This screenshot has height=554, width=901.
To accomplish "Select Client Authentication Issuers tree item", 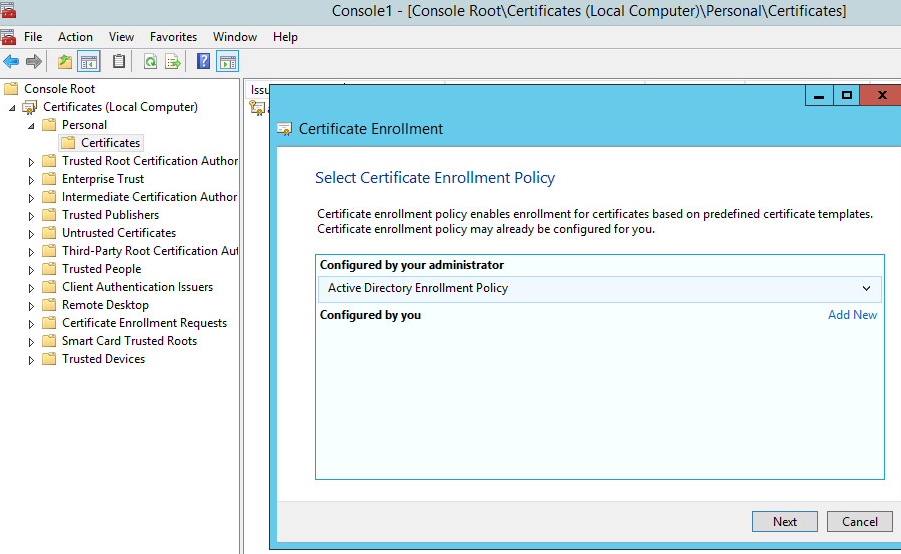I will point(137,287).
